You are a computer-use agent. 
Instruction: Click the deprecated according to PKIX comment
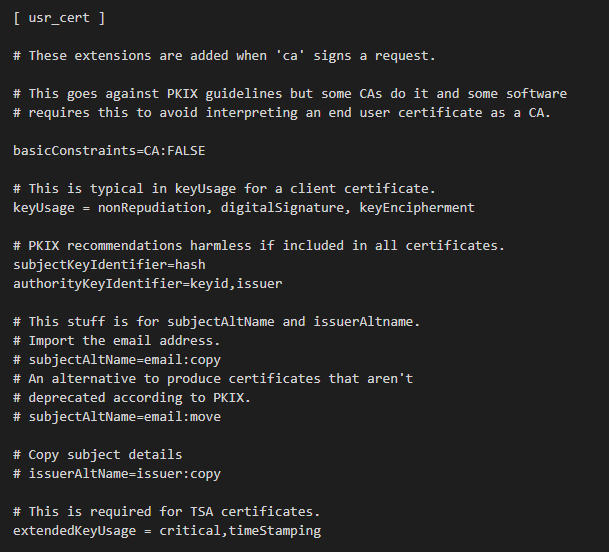[132, 398]
